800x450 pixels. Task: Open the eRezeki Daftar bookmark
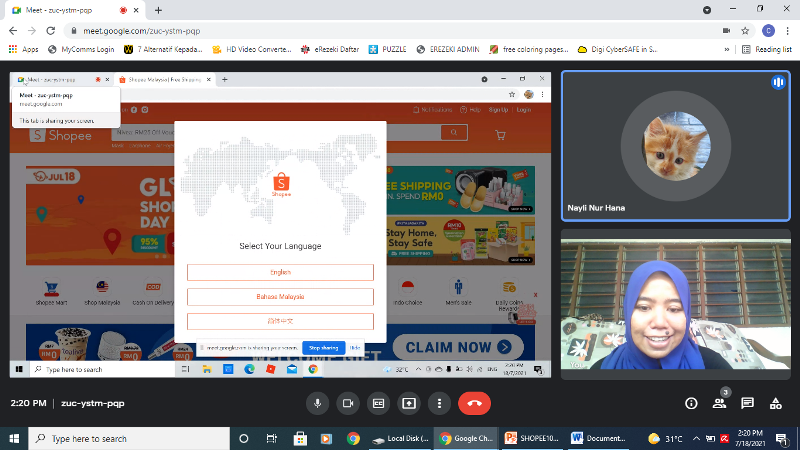tap(330, 49)
